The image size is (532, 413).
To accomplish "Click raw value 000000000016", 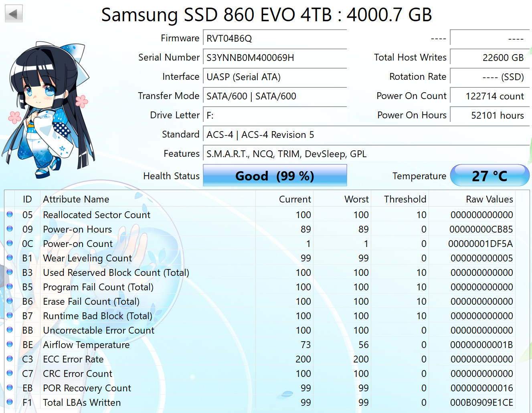I will coord(482,388).
